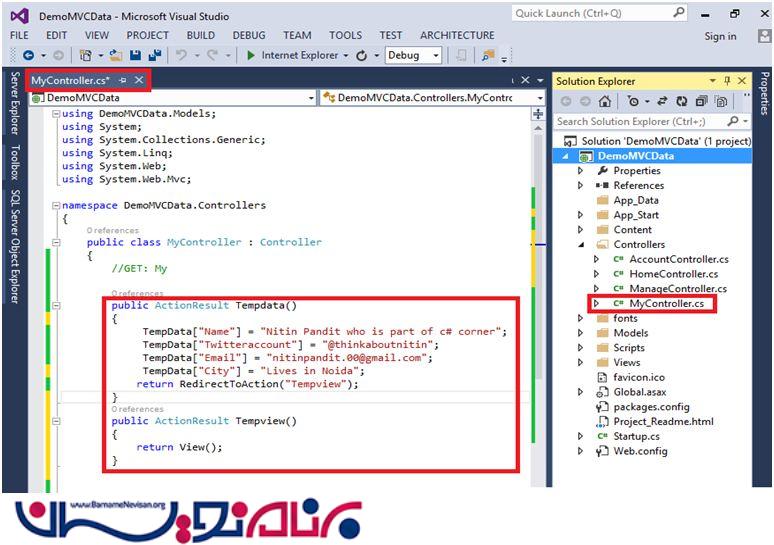The image size is (774, 545).
Task: Open the Toolbox side tab
Action: (14, 162)
